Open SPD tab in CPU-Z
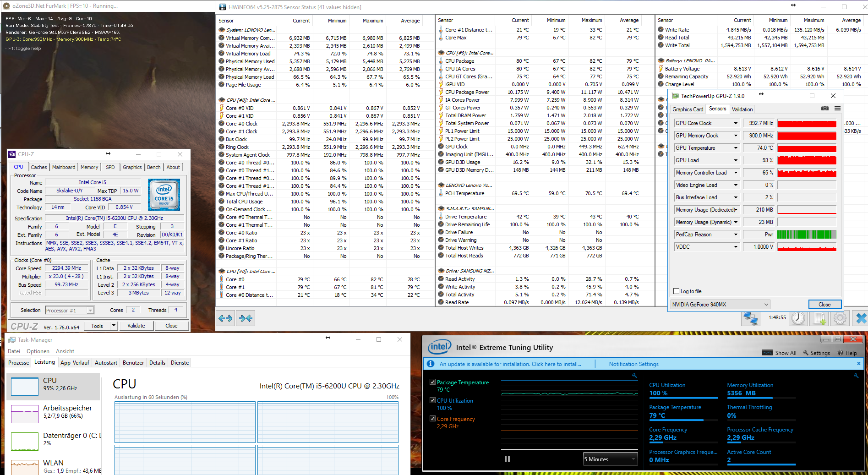The width and height of the screenshot is (868, 475). pos(110,167)
